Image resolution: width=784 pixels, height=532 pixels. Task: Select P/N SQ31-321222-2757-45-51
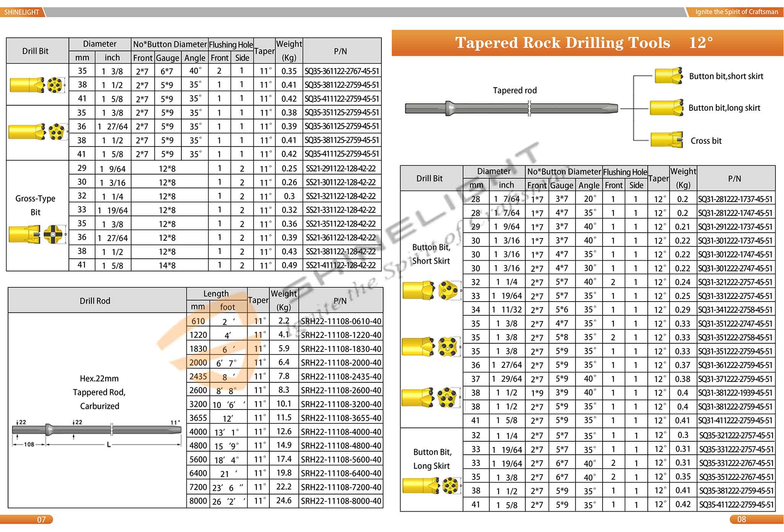pos(735,282)
